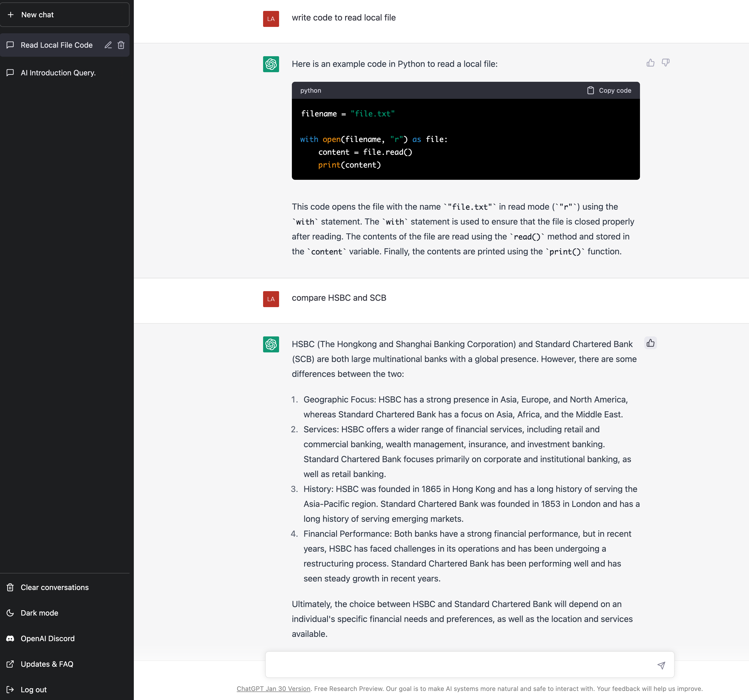Click the rename pencil icon for Read Local File Code
The width and height of the screenshot is (749, 700).
[x=108, y=45]
